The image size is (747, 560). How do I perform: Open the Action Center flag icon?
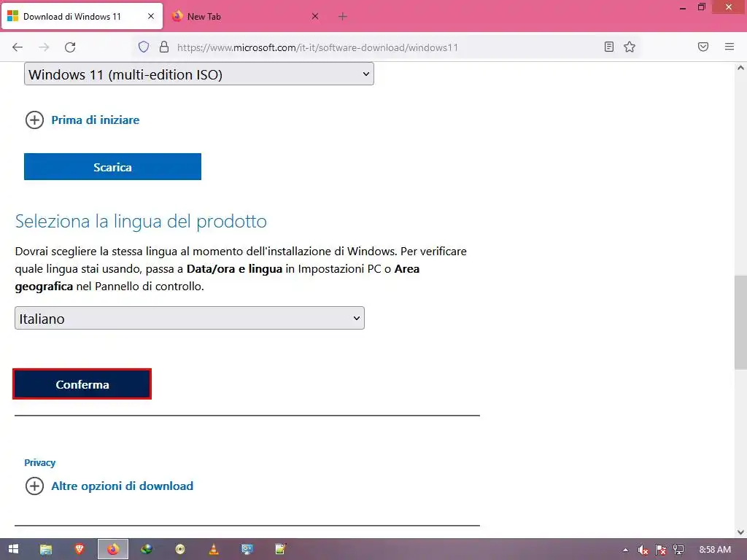coord(661,550)
